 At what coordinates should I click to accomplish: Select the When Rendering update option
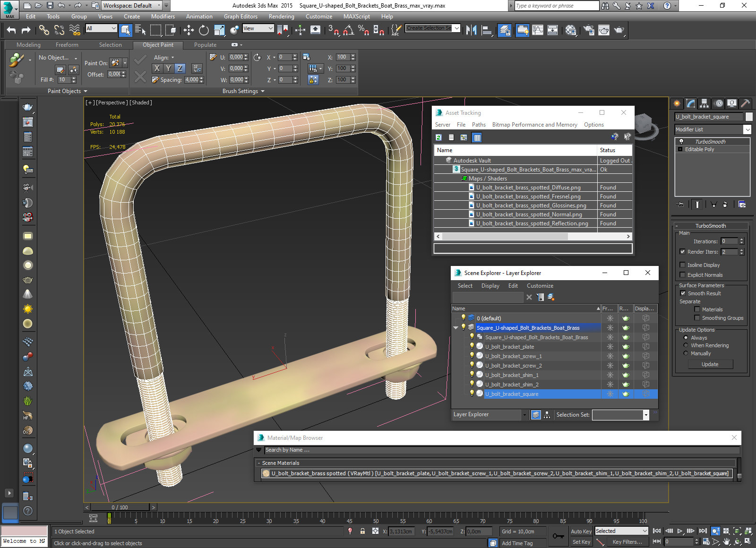[686, 345]
